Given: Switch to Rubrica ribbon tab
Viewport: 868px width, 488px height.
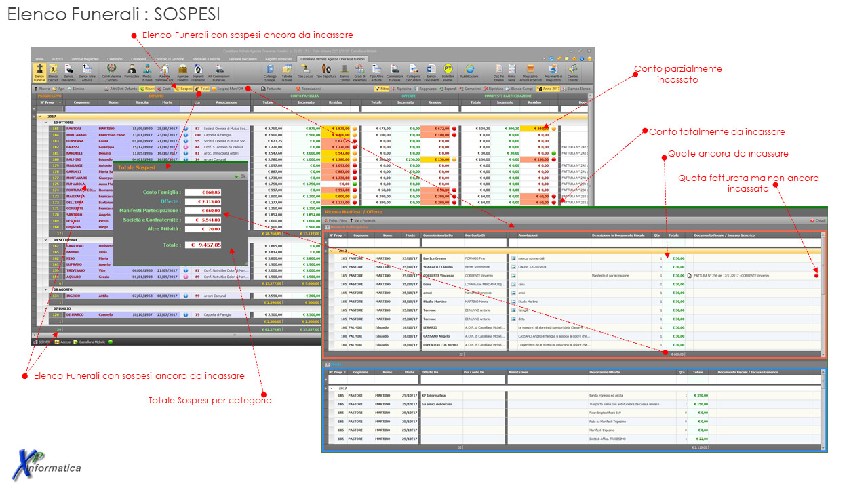Looking at the screenshot, I should point(58,59).
